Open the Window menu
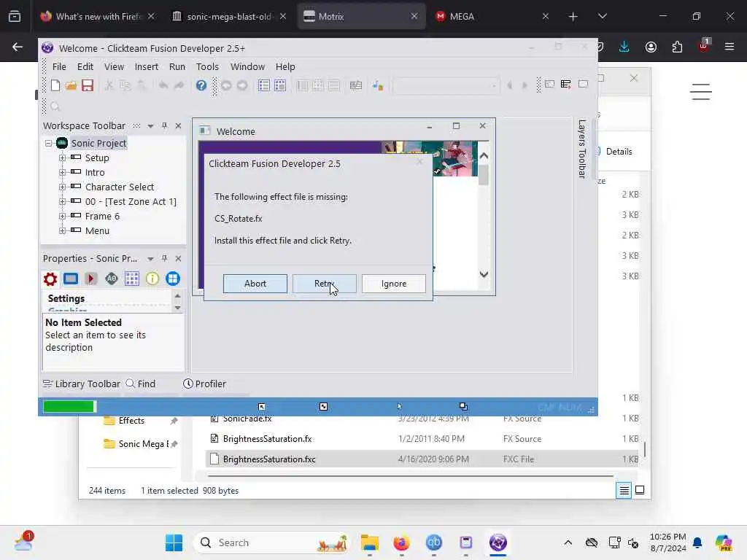Image resolution: width=747 pixels, height=560 pixels. pyautogui.click(x=247, y=66)
